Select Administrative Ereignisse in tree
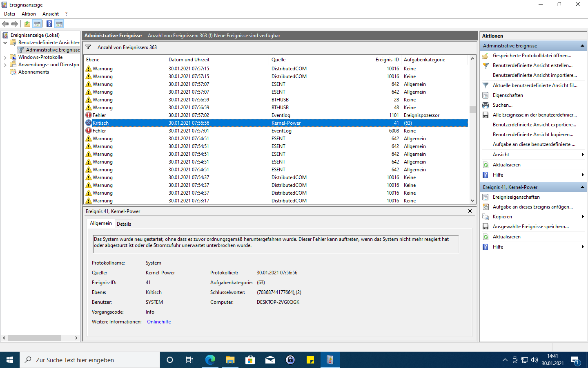 click(x=53, y=50)
